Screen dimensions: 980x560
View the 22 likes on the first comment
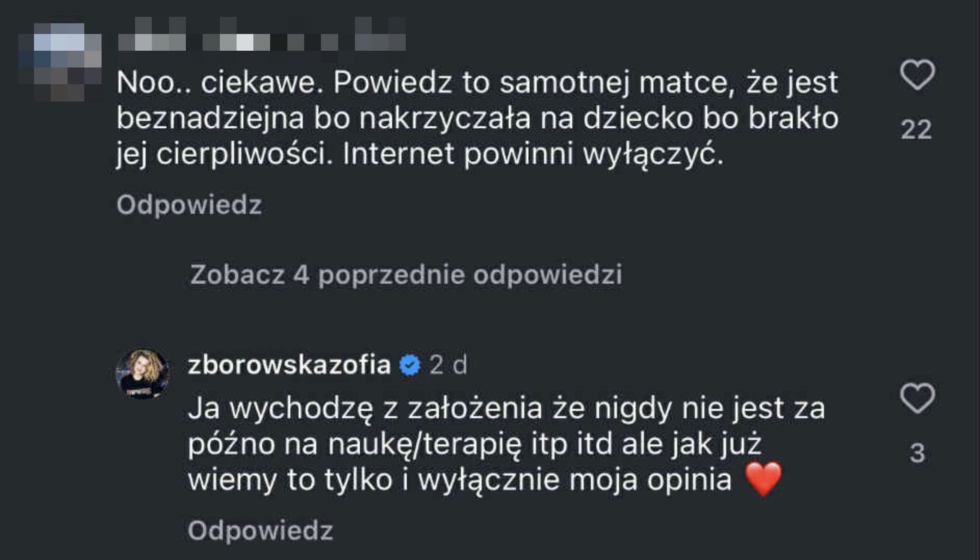[x=916, y=130]
